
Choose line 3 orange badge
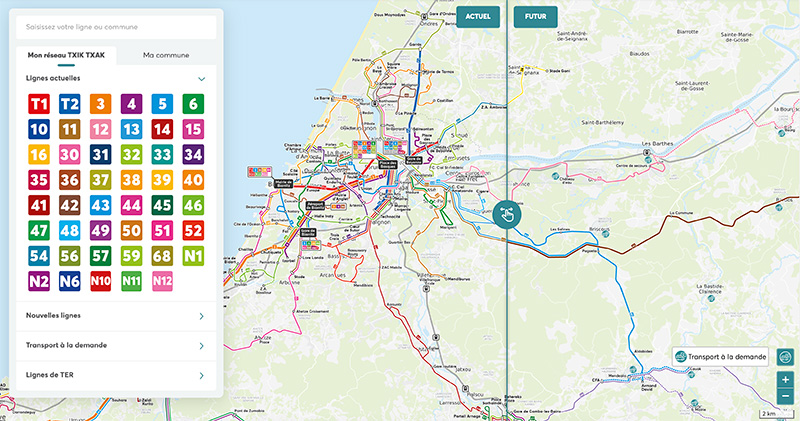pyautogui.click(x=101, y=103)
